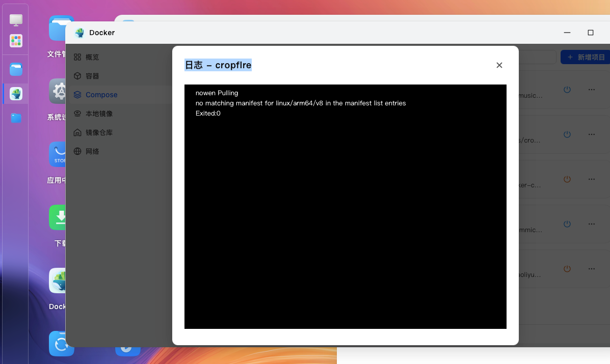This screenshot has height=364, width=610.
Task: Open blue sync icon at desktop bottom
Action: tap(62, 344)
